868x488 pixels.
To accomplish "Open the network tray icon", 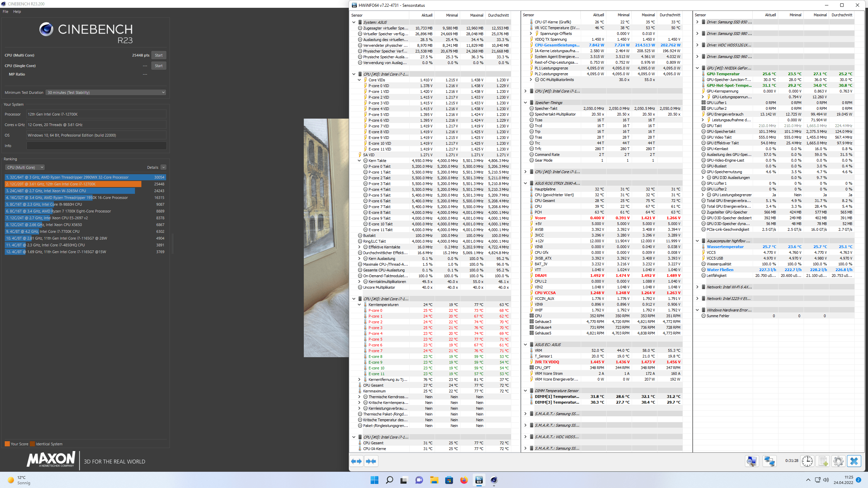I will click(x=817, y=480).
